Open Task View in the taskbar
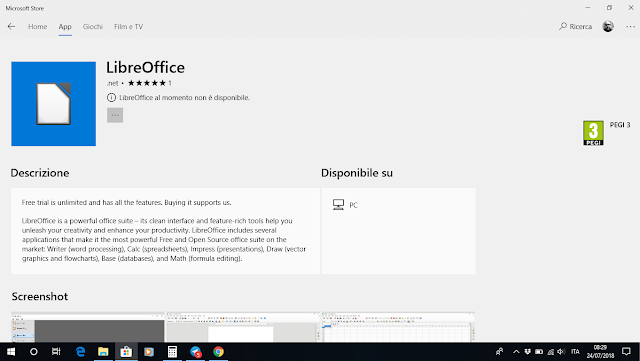 [56, 352]
